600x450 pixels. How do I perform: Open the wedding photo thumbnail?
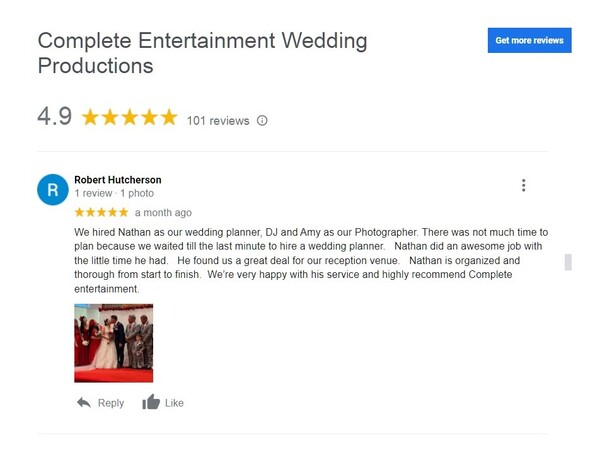pyautogui.click(x=114, y=343)
